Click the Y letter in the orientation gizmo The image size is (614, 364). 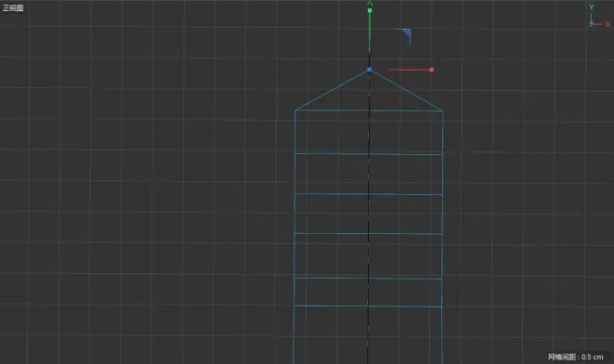click(x=592, y=7)
